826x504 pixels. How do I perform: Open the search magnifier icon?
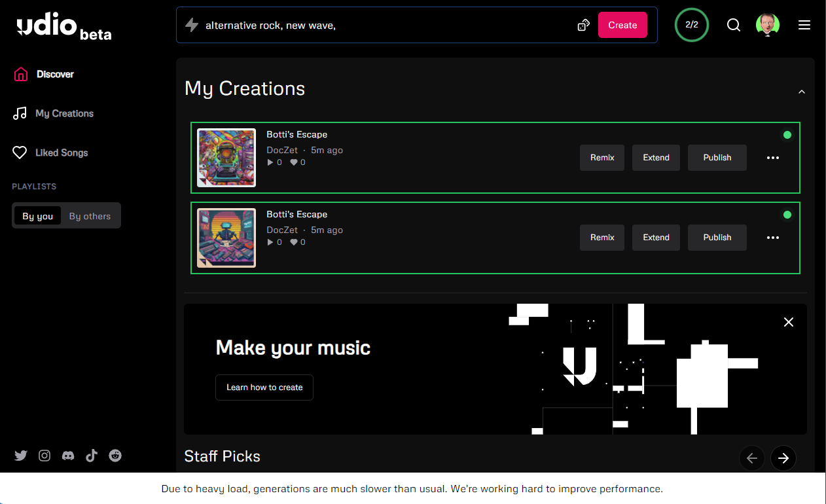click(734, 25)
